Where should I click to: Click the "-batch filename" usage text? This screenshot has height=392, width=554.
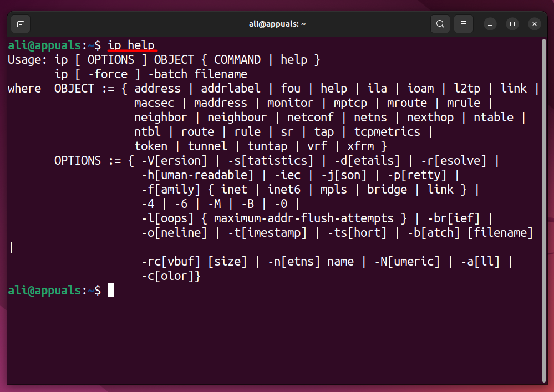click(197, 74)
